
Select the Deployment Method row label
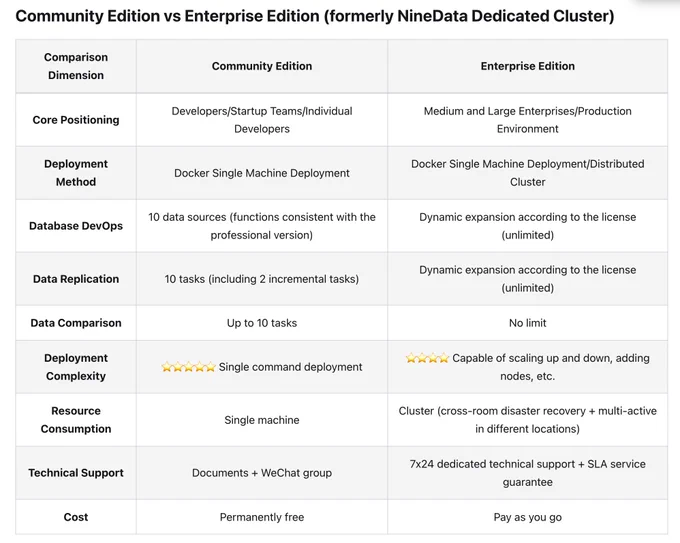(x=76, y=173)
